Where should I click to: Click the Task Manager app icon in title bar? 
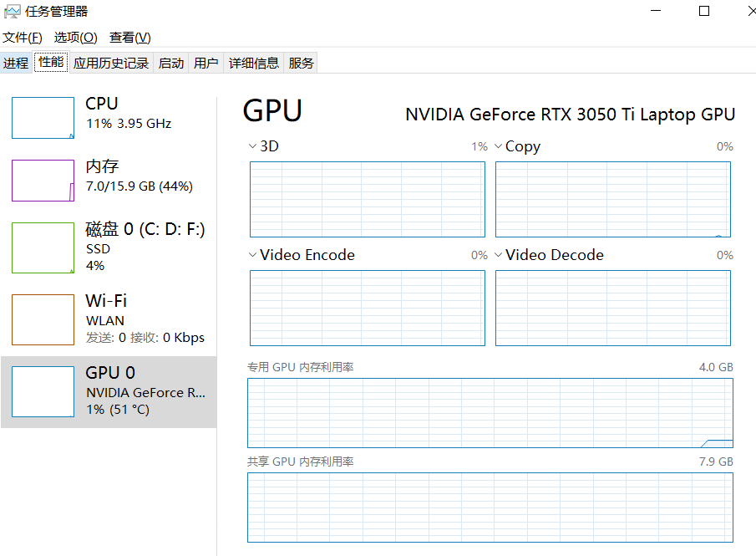tap(13, 12)
